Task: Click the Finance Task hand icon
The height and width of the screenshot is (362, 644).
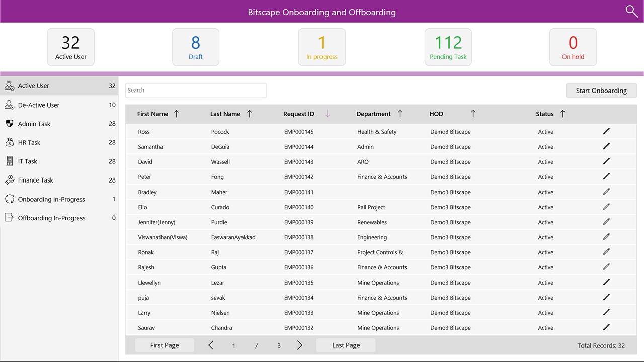Action: [9, 180]
